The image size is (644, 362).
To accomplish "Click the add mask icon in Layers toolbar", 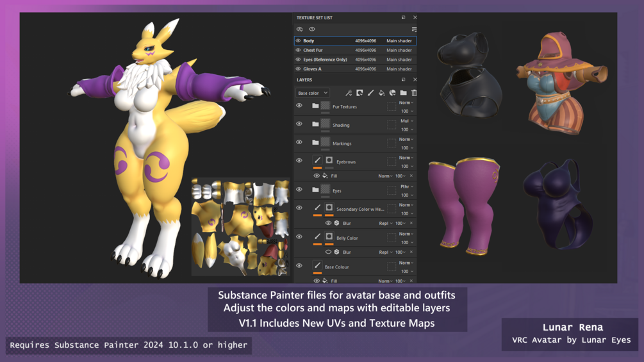I will click(359, 93).
